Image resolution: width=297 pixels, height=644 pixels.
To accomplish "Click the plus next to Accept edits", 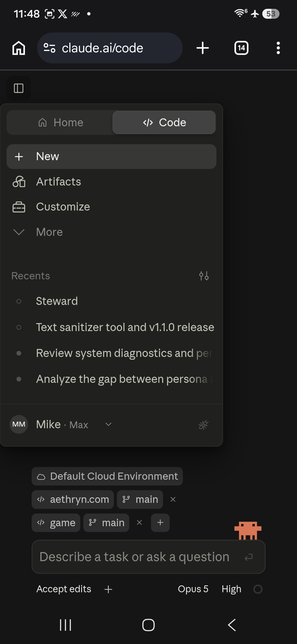I will coord(108,589).
